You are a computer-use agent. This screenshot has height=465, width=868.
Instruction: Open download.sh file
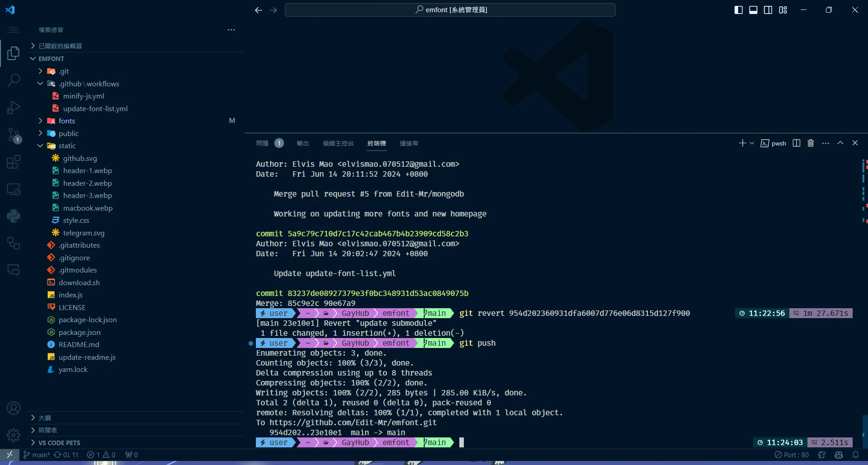pos(136,282)
